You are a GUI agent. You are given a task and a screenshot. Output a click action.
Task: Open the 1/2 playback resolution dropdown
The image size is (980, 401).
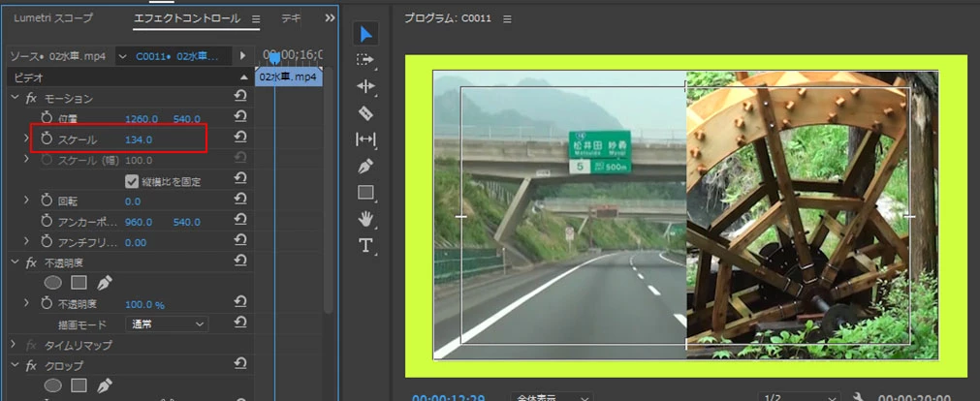click(800, 397)
